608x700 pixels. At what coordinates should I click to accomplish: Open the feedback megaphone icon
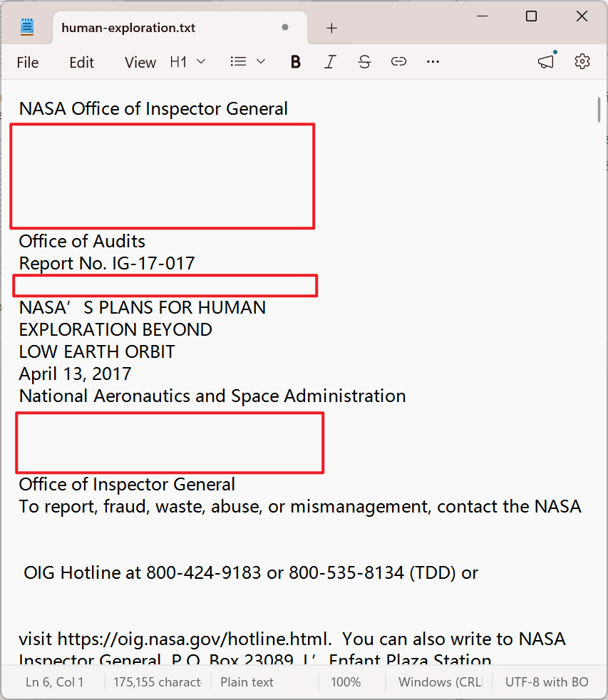[x=546, y=61]
